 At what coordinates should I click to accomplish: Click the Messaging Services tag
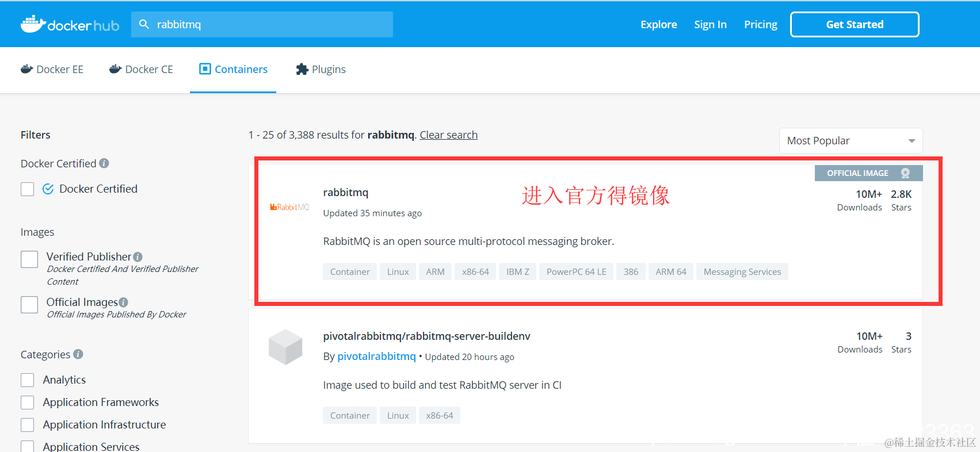pos(742,271)
